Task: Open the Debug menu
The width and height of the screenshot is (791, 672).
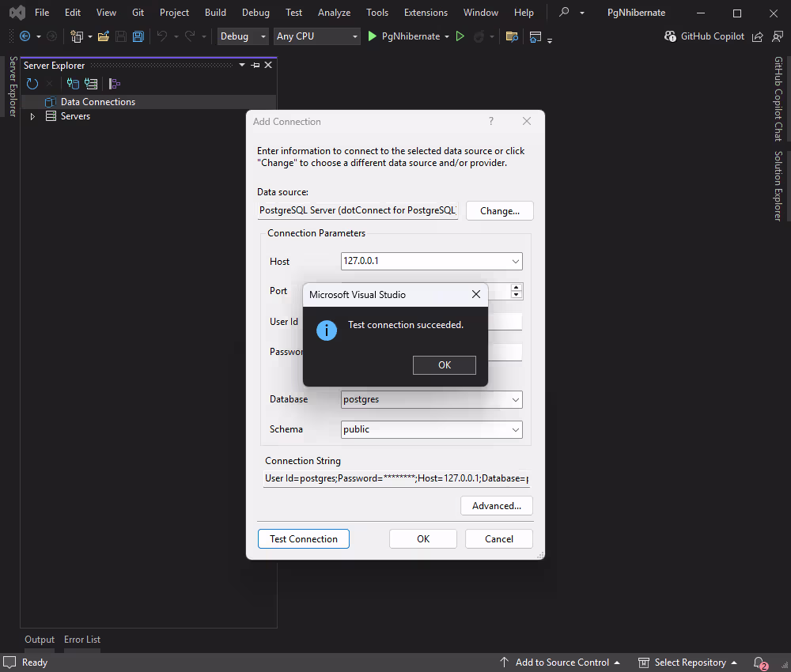Action: [255, 13]
